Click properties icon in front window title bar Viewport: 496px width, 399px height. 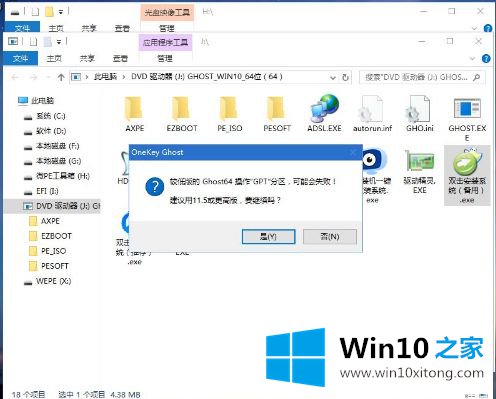pyautogui.click(x=33, y=42)
